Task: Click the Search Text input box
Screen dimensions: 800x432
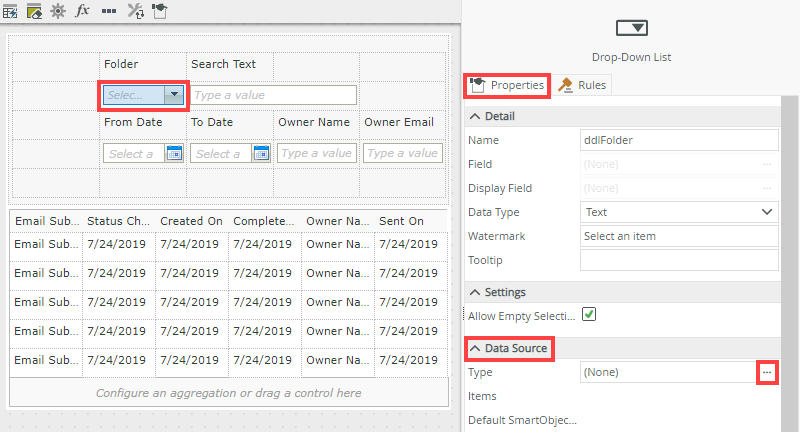Action: [x=273, y=95]
